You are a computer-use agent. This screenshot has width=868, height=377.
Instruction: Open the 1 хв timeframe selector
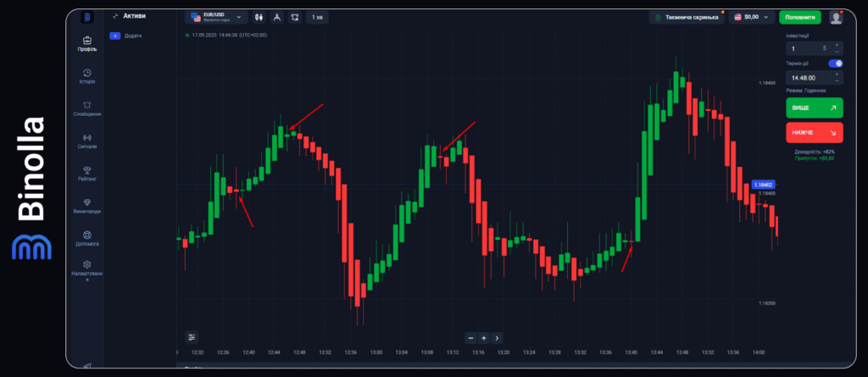pyautogui.click(x=318, y=17)
